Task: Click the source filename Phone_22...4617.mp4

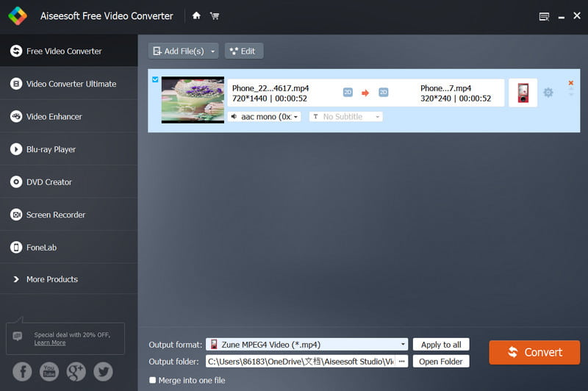Action: pyautogui.click(x=270, y=88)
